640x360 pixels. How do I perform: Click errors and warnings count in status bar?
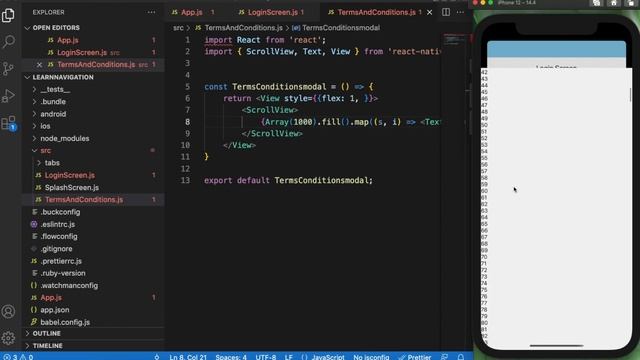18,357
